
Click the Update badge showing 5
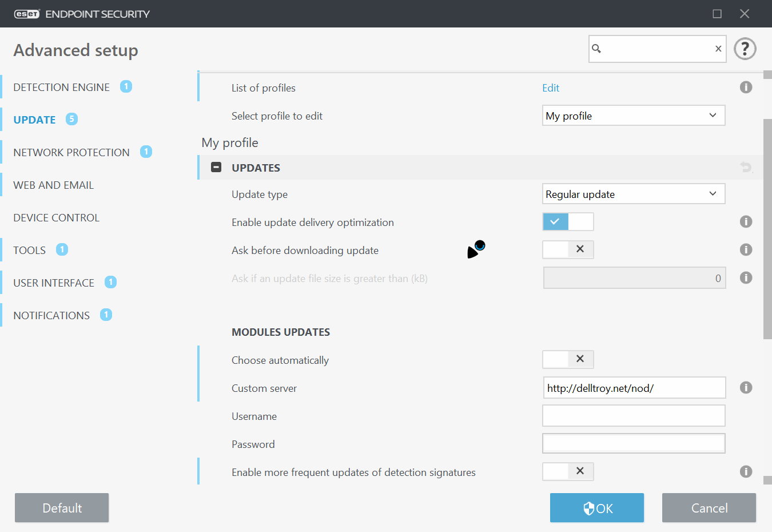click(71, 119)
